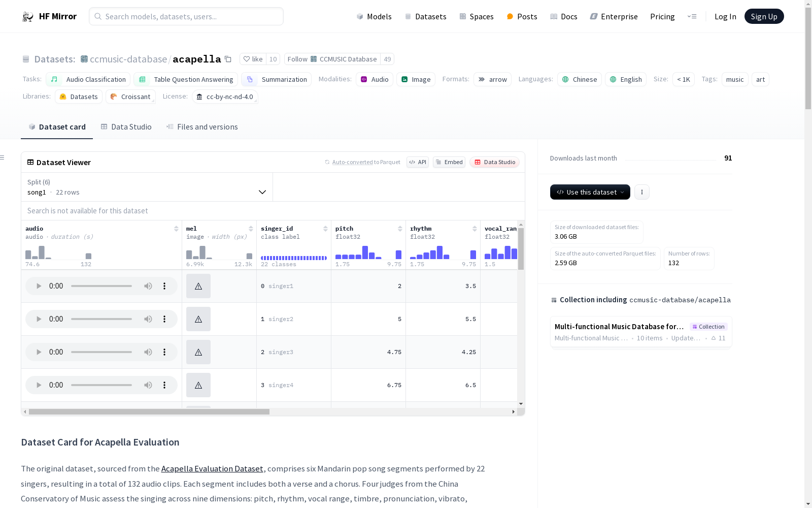Open audio options menu in singer2 row
Viewport: 812px width, 508px height.
(x=164, y=319)
